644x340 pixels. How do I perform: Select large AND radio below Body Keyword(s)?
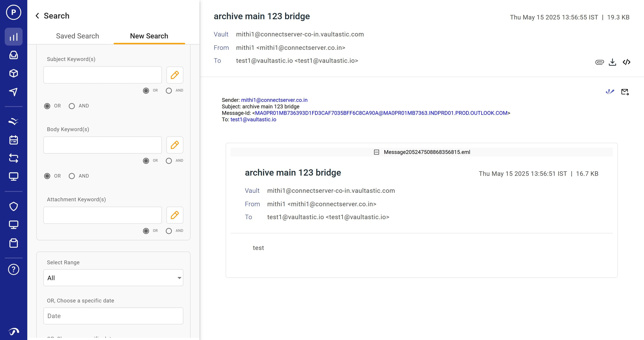coord(72,176)
